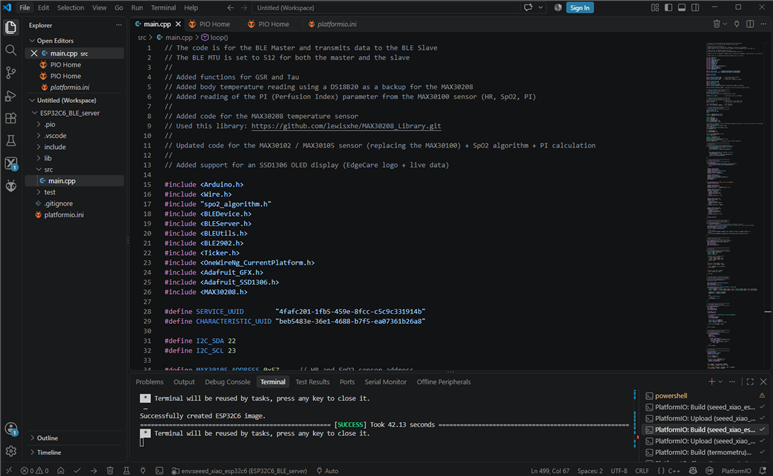Click PlatformIO Test flask icon in status bar
This screenshot has width=773, height=476.
[x=126, y=471]
